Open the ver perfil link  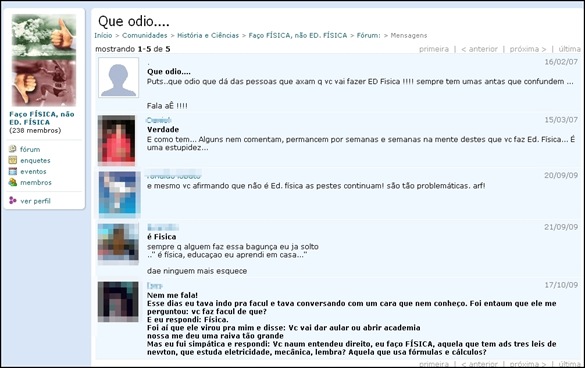click(35, 201)
